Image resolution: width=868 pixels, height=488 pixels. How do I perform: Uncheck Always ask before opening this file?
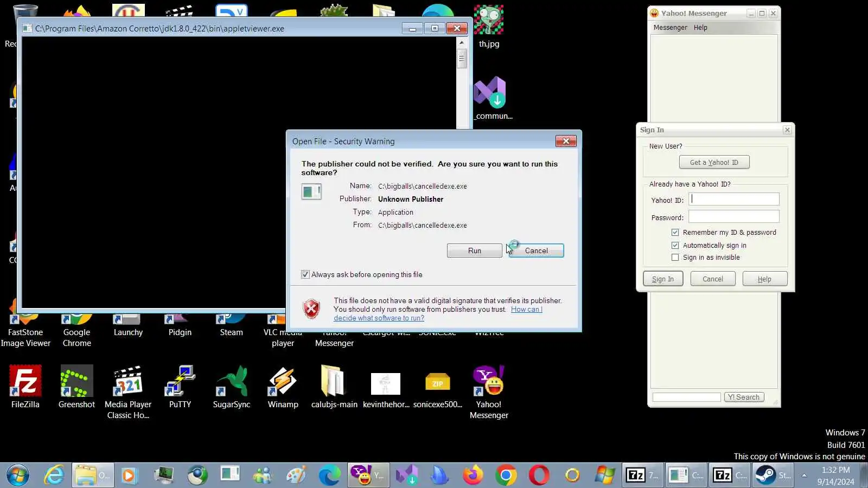pos(305,274)
